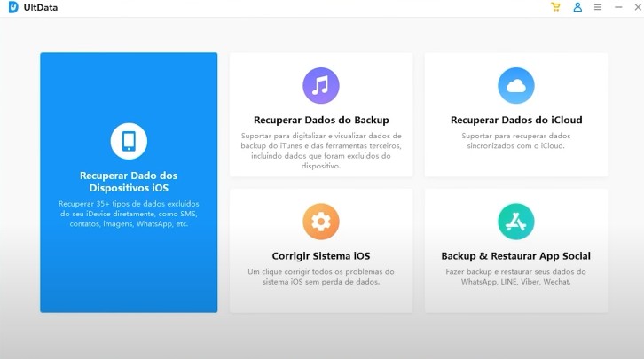Choose Corrigir Sistema iOS title
The height and width of the screenshot is (359, 644).
(x=321, y=256)
